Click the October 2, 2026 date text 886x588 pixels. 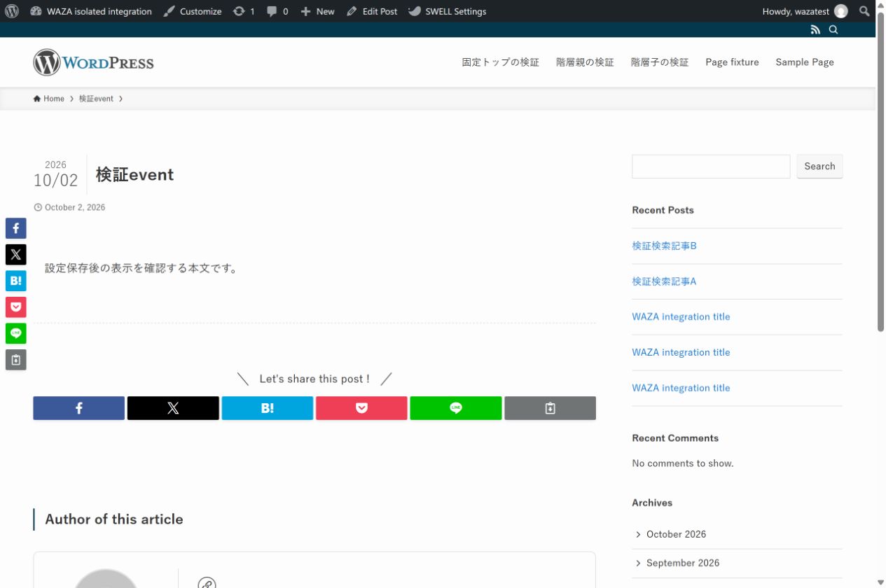click(75, 207)
